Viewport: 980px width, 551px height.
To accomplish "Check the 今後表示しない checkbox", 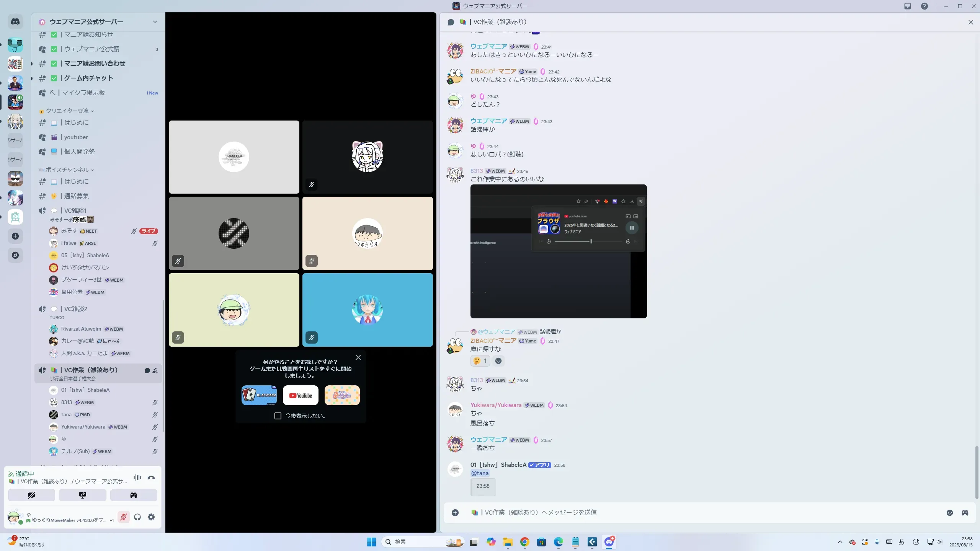I will (x=278, y=416).
